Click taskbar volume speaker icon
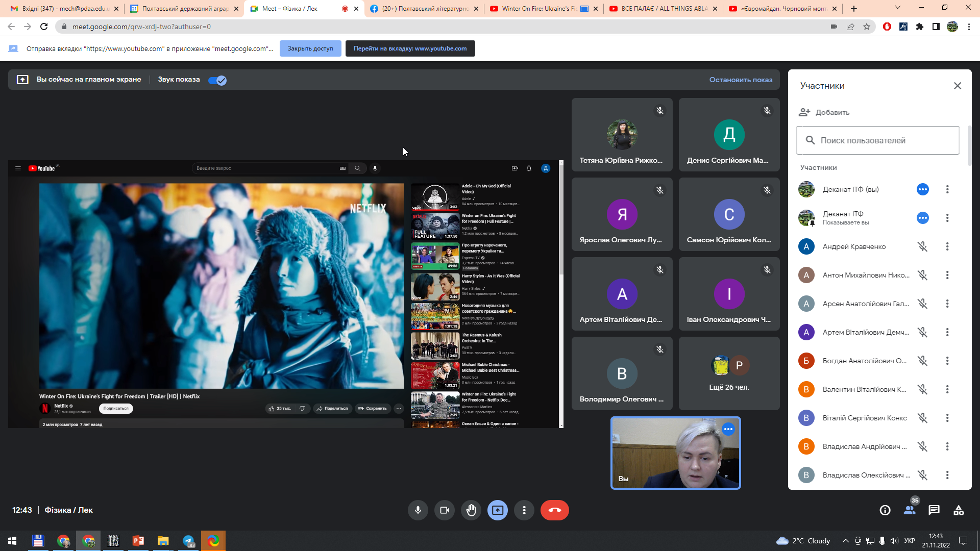The image size is (980, 551). pyautogui.click(x=894, y=541)
